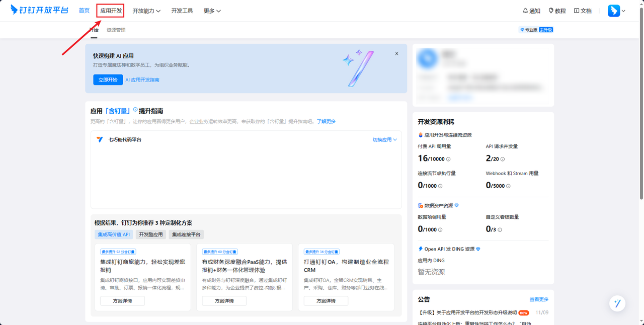Click the 数据资产资源 database icon
Image resolution: width=644 pixels, height=325 pixels.
[421, 205]
